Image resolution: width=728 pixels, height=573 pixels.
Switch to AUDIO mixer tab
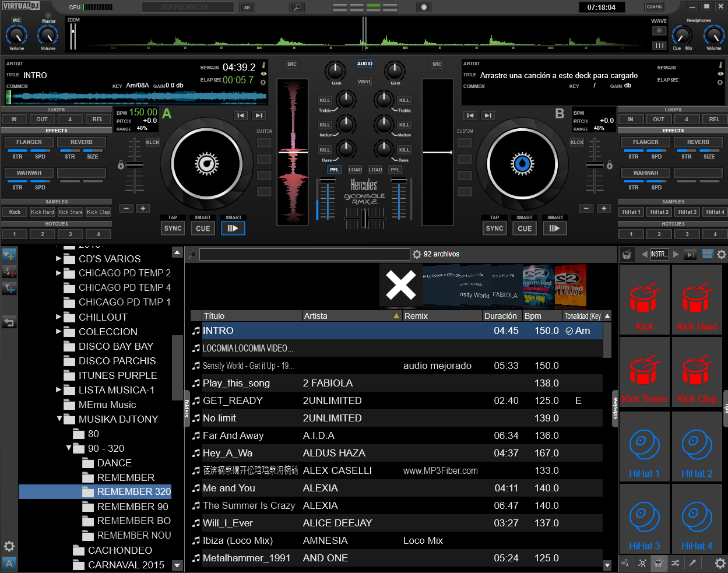pyautogui.click(x=365, y=64)
